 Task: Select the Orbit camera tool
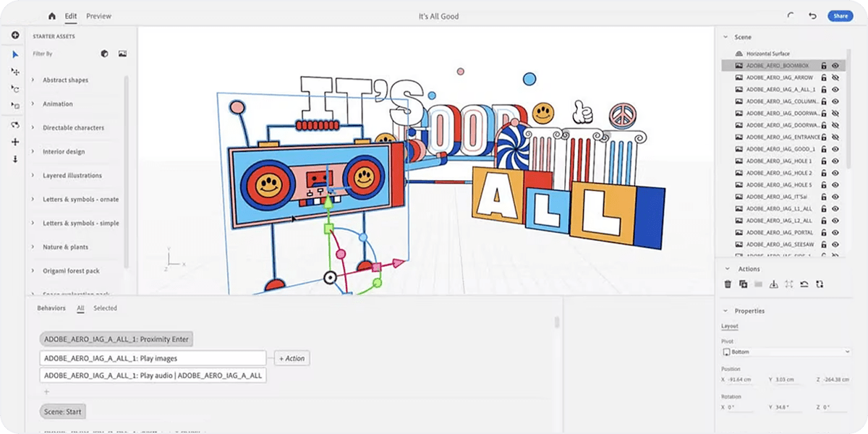click(15, 124)
